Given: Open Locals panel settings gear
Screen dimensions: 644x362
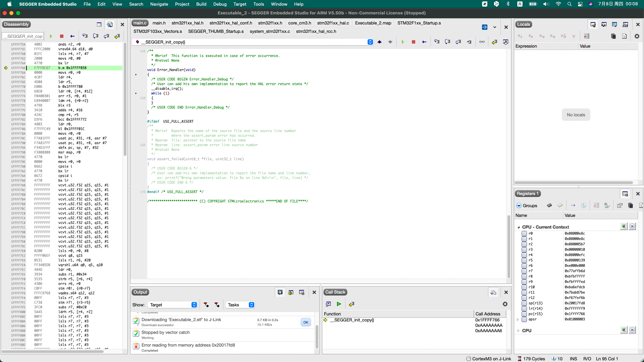Looking at the screenshot, I should click(637, 36).
